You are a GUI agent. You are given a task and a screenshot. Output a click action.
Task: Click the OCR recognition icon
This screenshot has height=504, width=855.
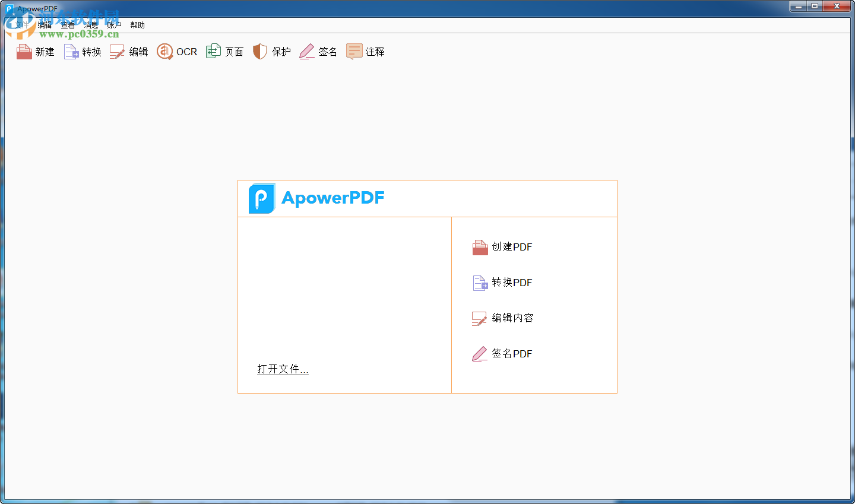176,52
